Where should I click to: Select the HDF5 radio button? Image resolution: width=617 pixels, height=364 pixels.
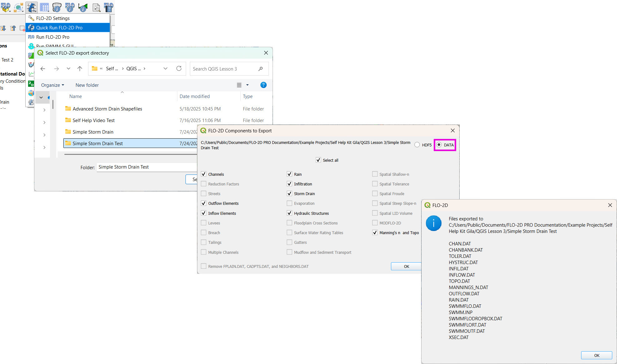[x=417, y=145]
